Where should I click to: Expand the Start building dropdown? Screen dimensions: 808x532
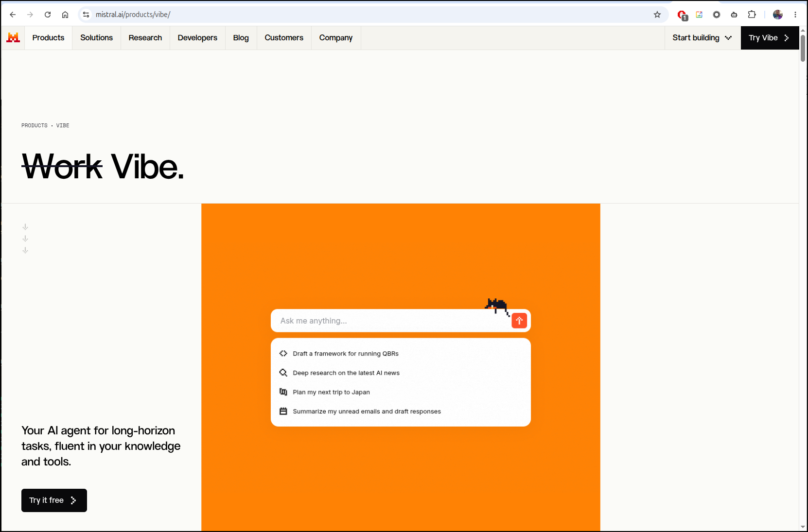(x=703, y=38)
